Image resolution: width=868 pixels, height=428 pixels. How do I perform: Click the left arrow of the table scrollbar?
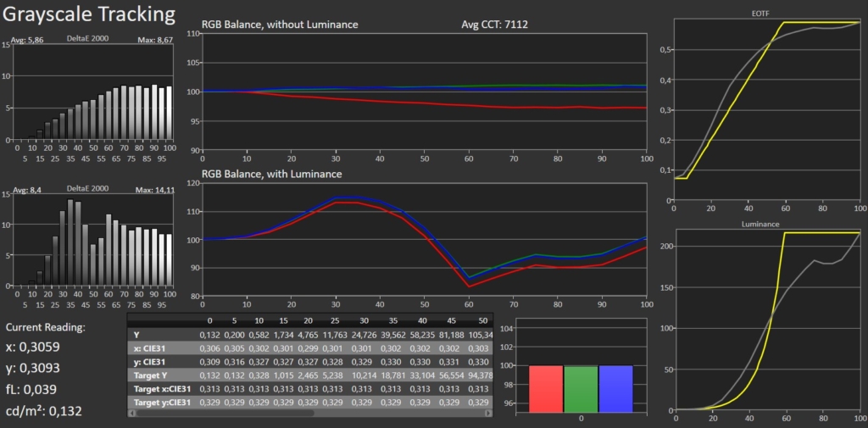(x=132, y=414)
